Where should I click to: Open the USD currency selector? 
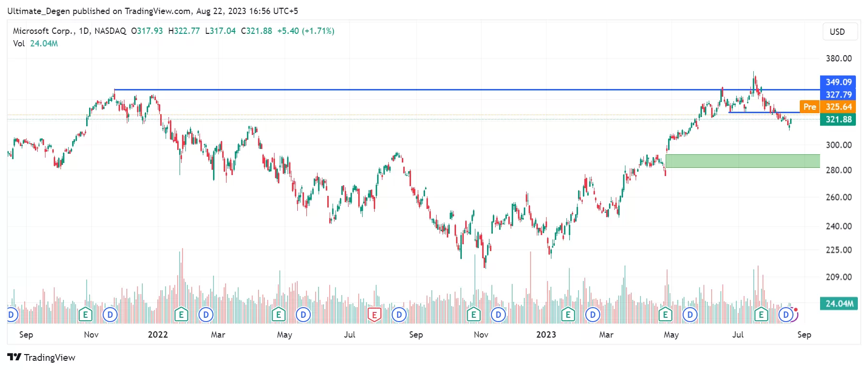840,32
